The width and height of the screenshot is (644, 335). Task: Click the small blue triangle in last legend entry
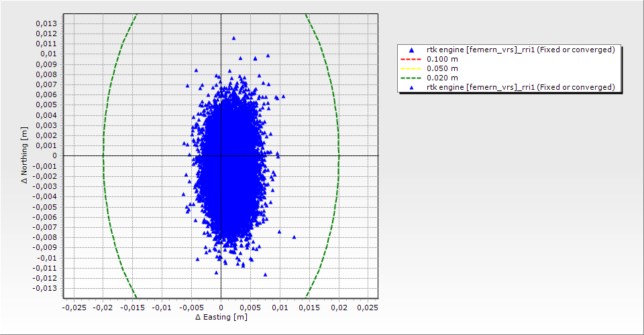click(411, 88)
